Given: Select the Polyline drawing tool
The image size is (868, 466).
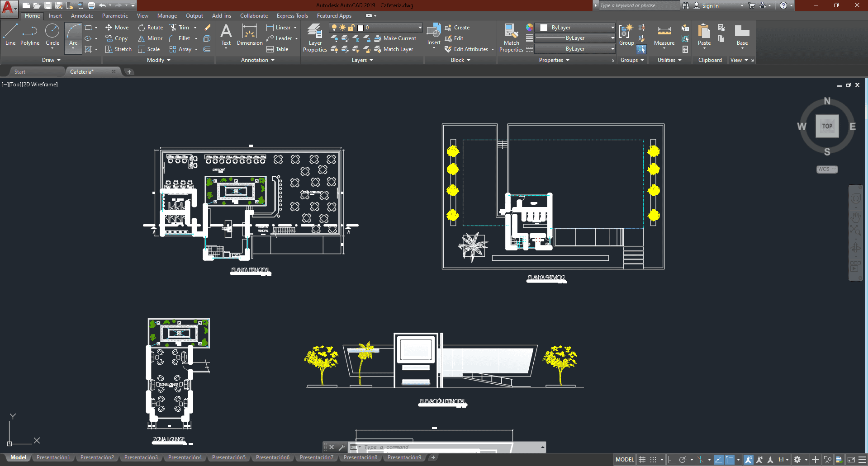Looking at the screenshot, I should coord(29,35).
